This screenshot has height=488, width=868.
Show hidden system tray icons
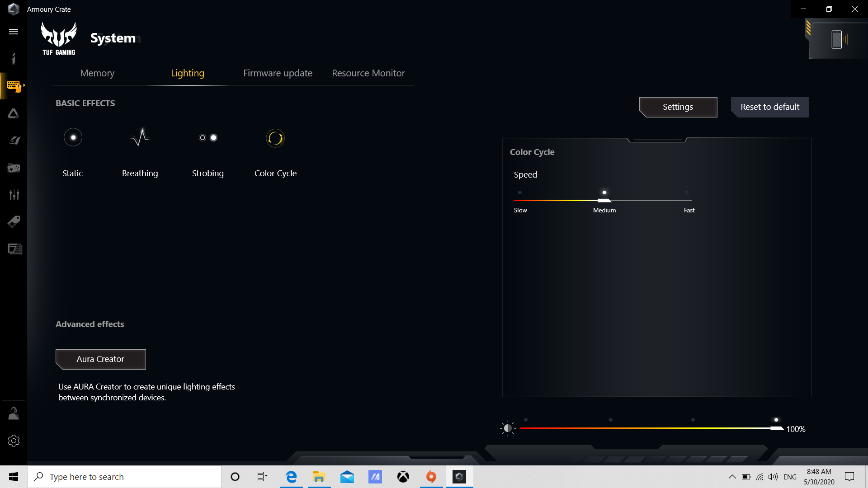732,477
